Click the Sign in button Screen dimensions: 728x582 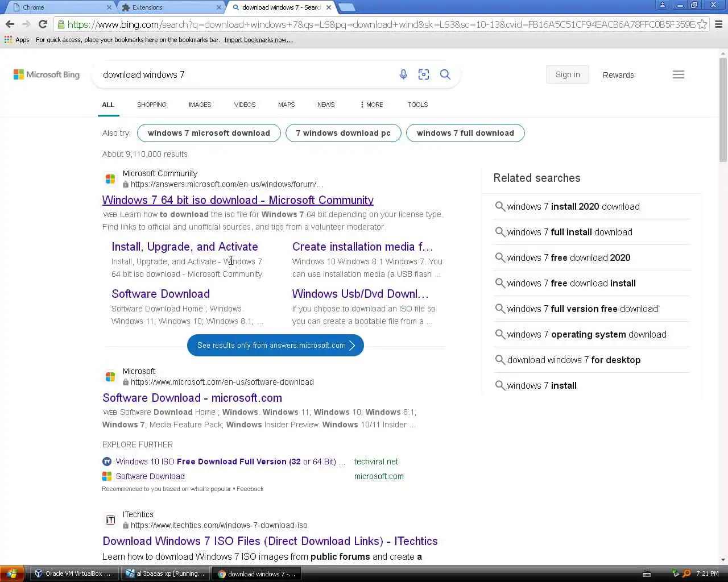coord(568,74)
